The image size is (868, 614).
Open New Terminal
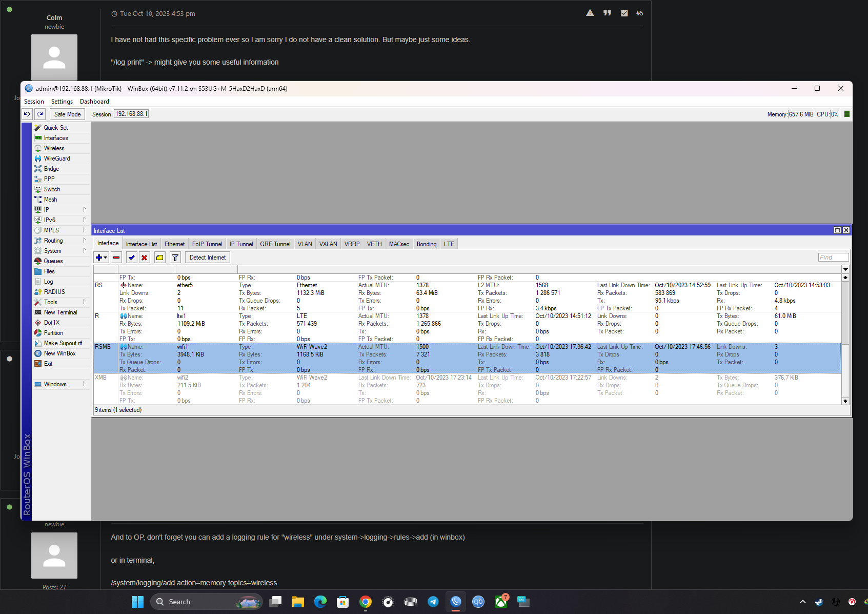click(61, 312)
